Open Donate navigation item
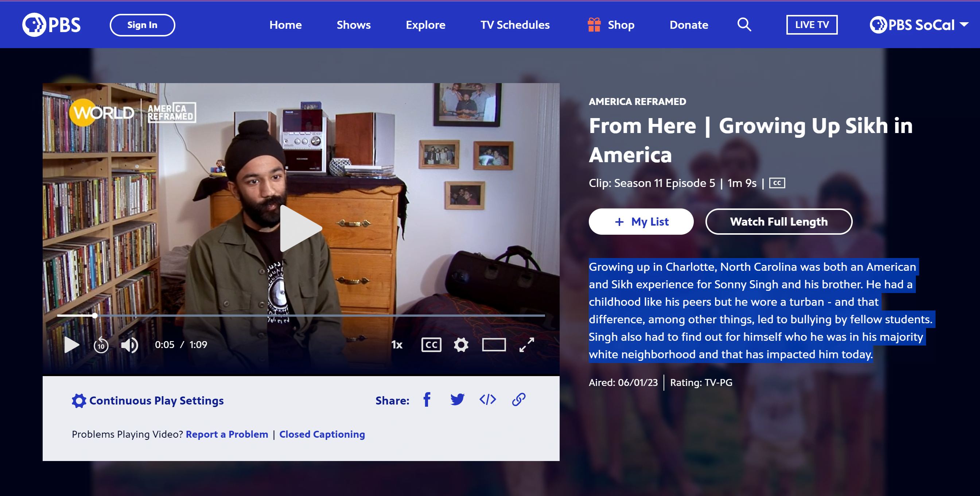The image size is (980, 496). click(689, 25)
